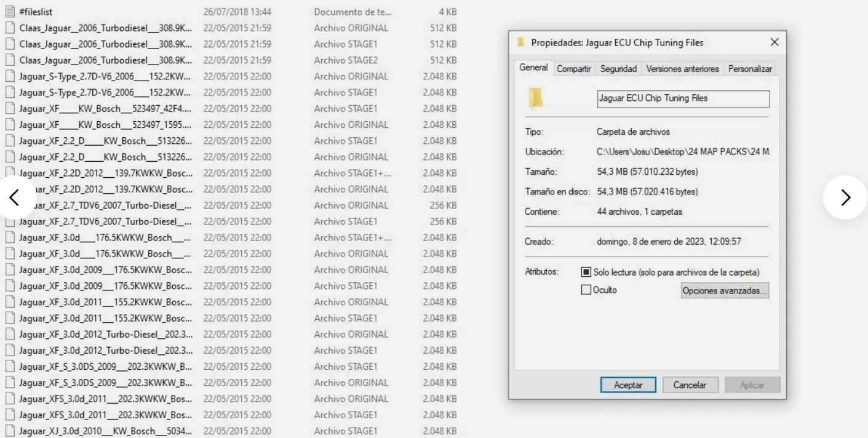Confirm changes with Aceptar
The height and width of the screenshot is (438, 868).
point(628,384)
